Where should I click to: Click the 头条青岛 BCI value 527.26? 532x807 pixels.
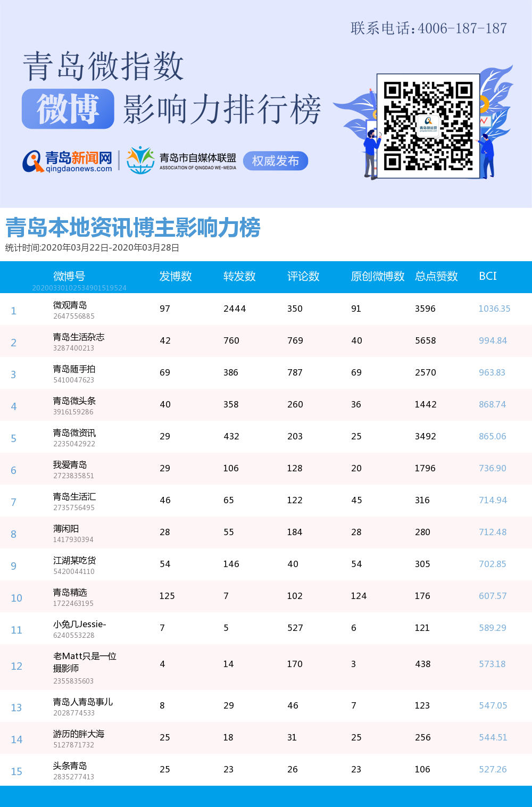coord(493,769)
